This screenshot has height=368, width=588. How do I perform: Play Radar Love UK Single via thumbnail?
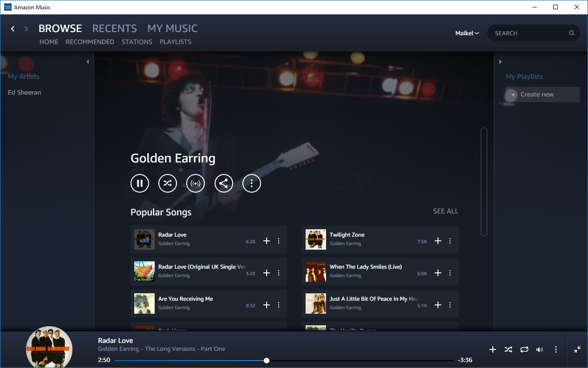tap(144, 271)
